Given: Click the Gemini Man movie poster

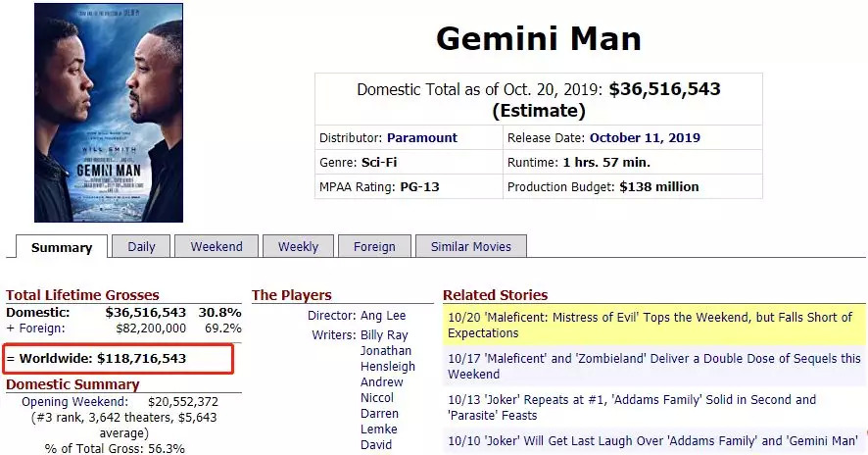Looking at the screenshot, I should click(x=108, y=113).
